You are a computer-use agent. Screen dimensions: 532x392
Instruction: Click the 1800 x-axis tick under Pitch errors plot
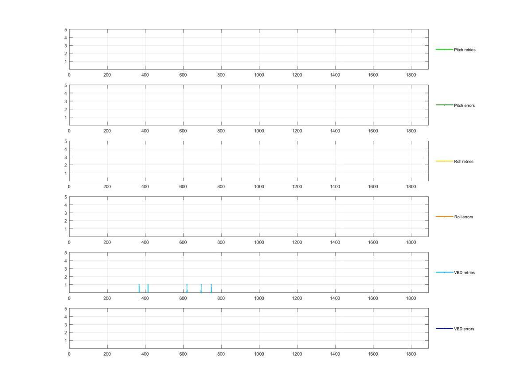(x=411, y=131)
